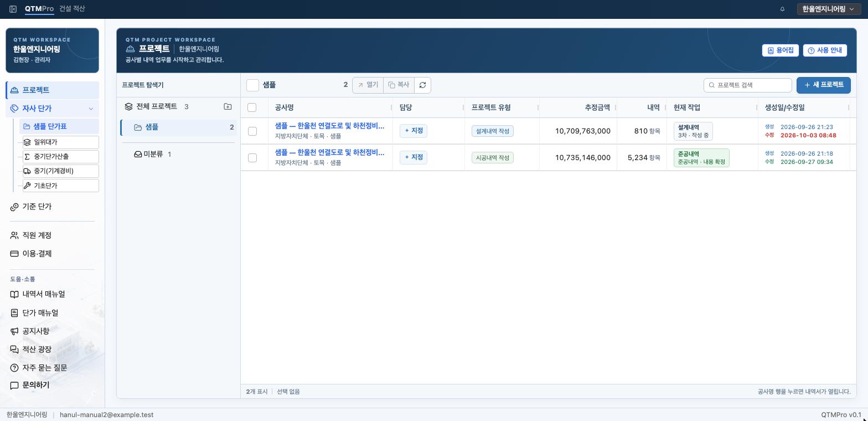Click the 사용 안내 help button

(x=825, y=50)
